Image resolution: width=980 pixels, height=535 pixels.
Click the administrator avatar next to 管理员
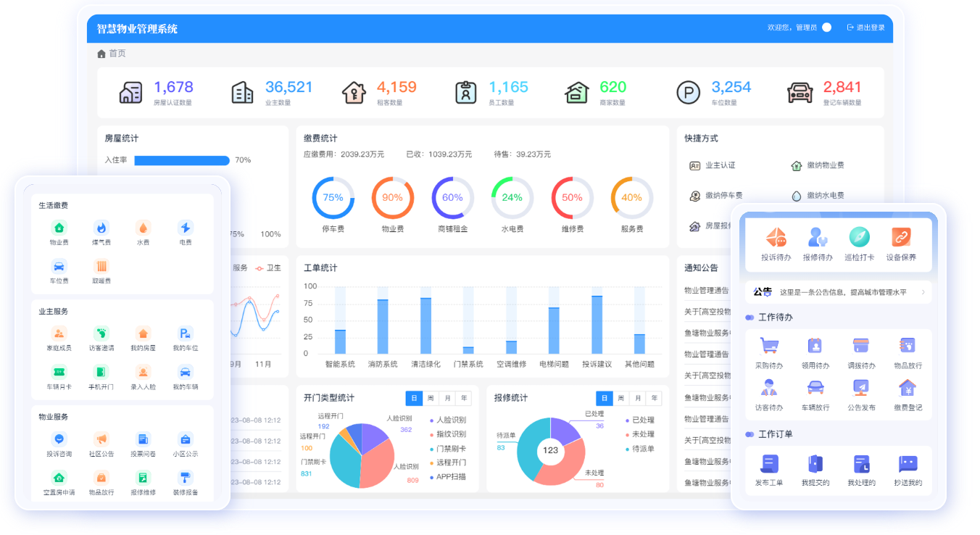826,28
